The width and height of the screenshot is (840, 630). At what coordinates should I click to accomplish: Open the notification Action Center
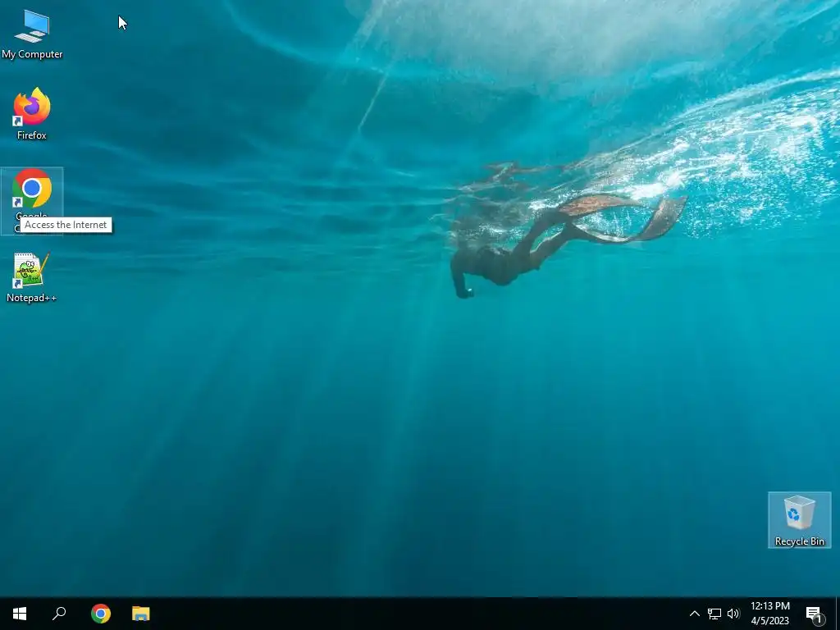point(815,614)
